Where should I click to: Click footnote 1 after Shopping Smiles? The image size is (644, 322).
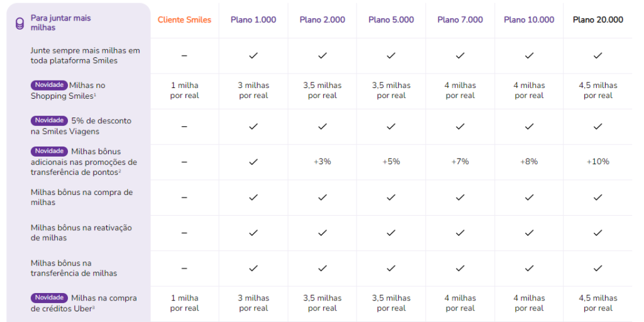pyautogui.click(x=95, y=94)
